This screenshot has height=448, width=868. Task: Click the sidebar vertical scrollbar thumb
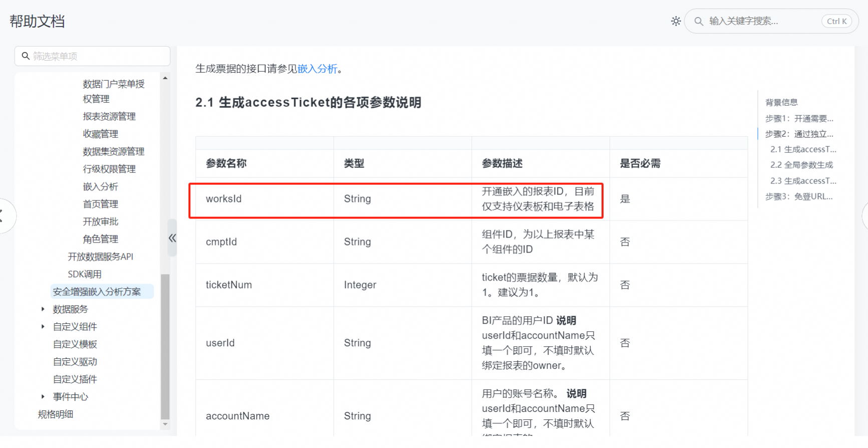[x=165, y=346]
